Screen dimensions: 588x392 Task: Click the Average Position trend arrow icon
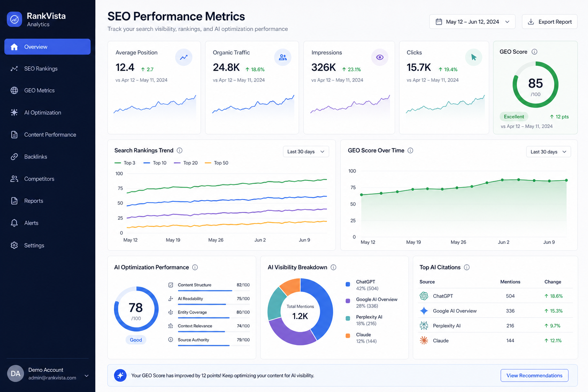[x=184, y=57]
